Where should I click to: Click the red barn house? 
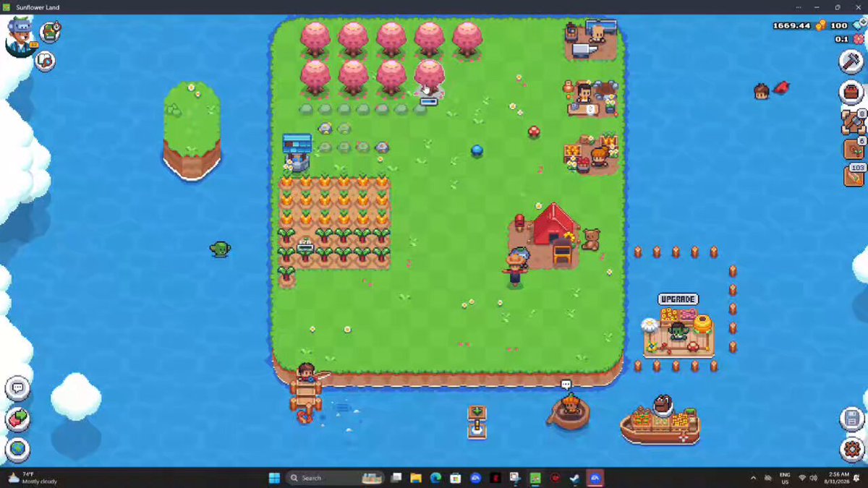(x=553, y=224)
